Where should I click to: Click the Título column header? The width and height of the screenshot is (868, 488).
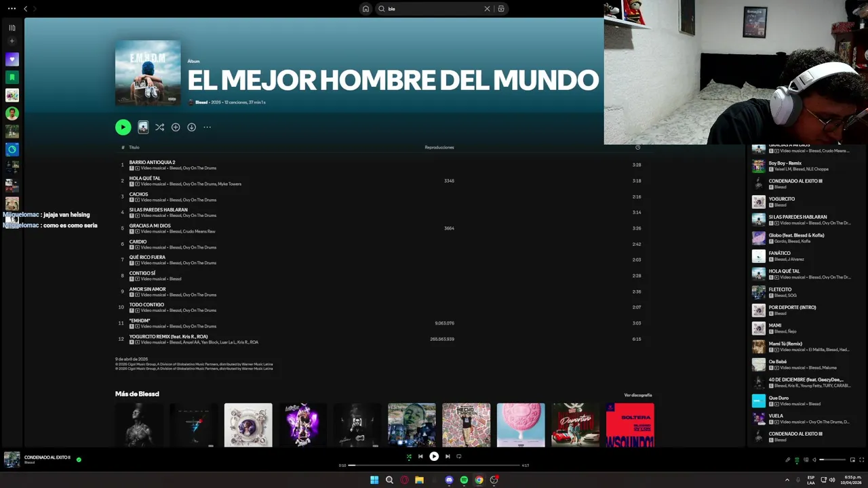[134, 147]
